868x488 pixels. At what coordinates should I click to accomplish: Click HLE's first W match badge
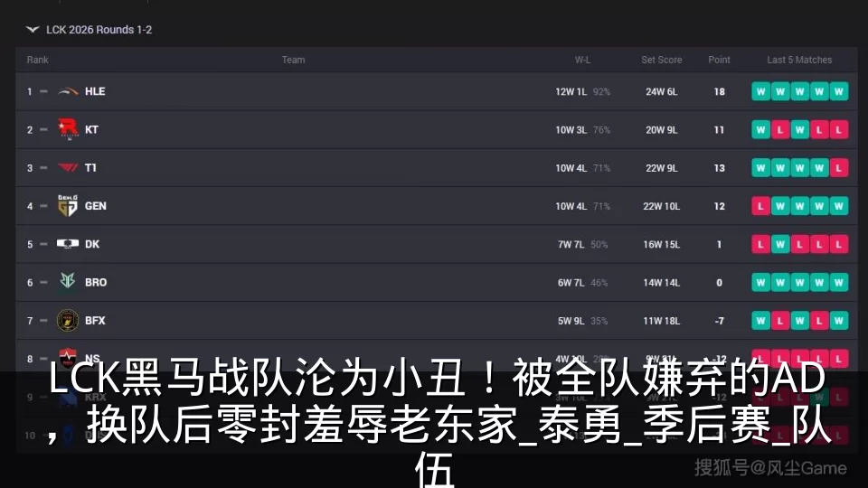tap(760, 91)
